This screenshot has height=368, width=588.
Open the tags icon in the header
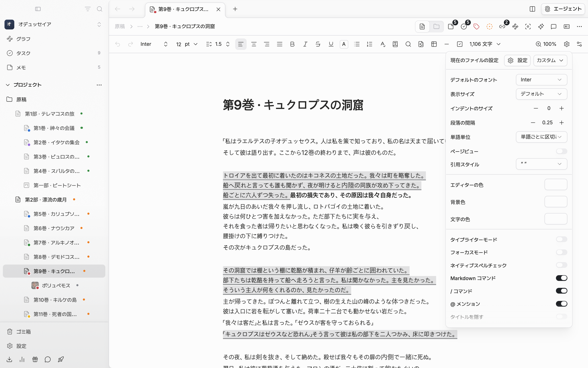(x=477, y=26)
